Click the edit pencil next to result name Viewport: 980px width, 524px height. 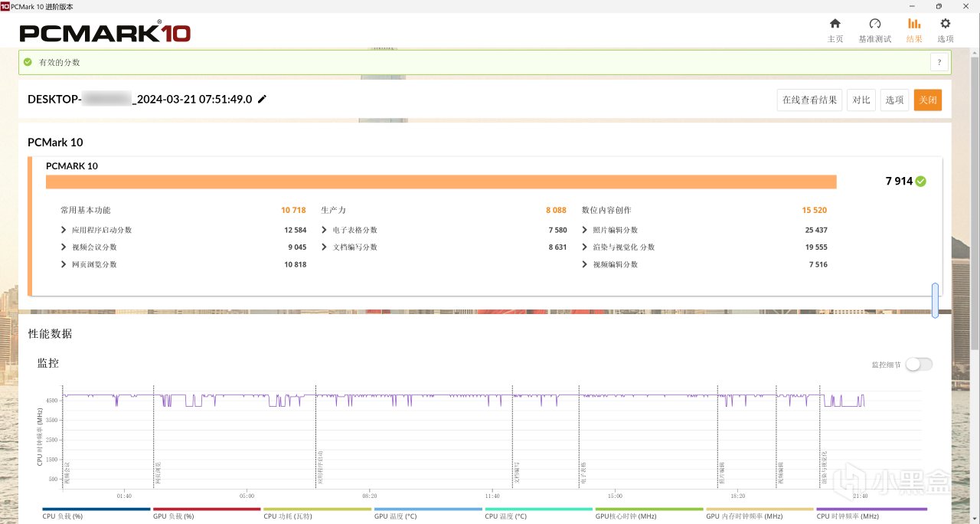pyautogui.click(x=262, y=99)
